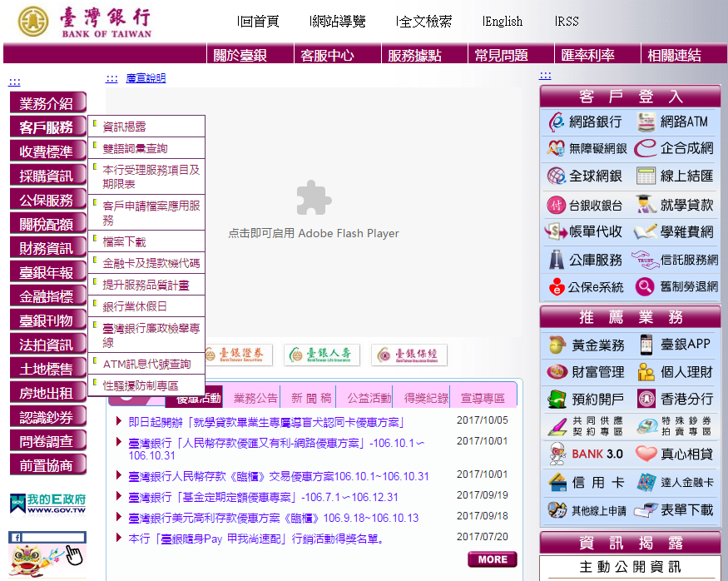
Task: Switch to the 公益活動 tab
Action: [x=365, y=397]
